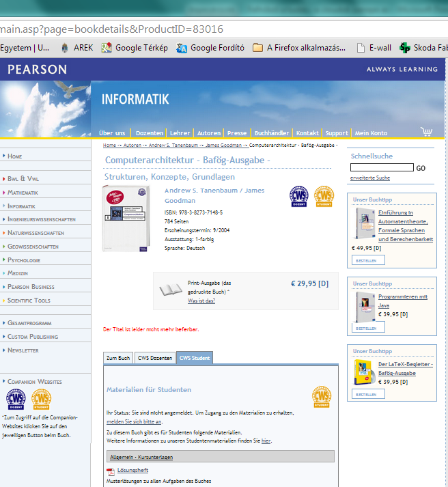This screenshot has width=448, height=487.
Task: Click the PDF icon next to Lösungsheft
Action: click(110, 471)
